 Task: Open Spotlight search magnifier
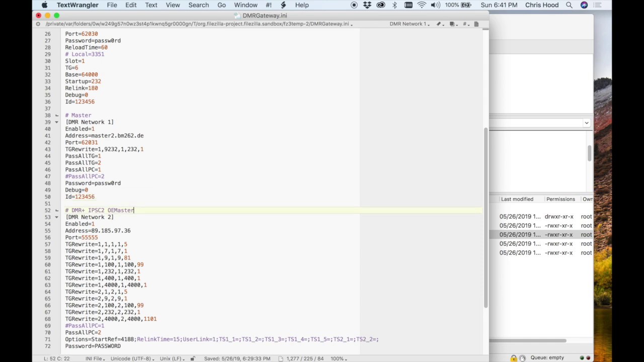569,5
